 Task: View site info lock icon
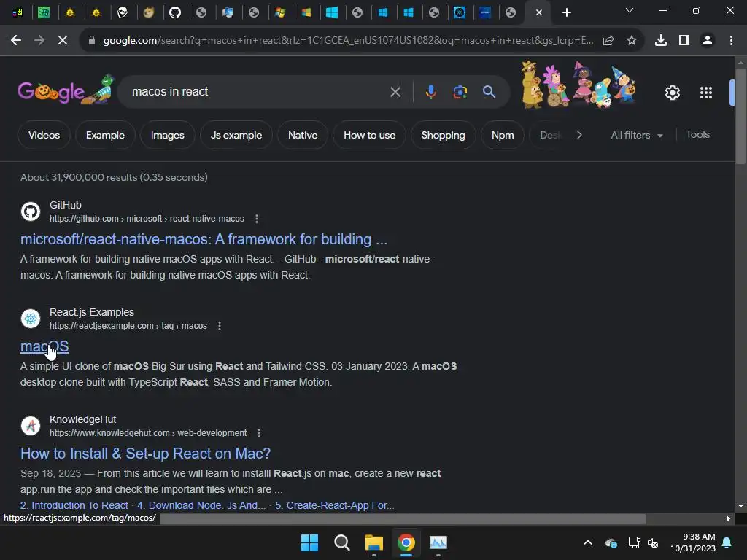pos(91,41)
